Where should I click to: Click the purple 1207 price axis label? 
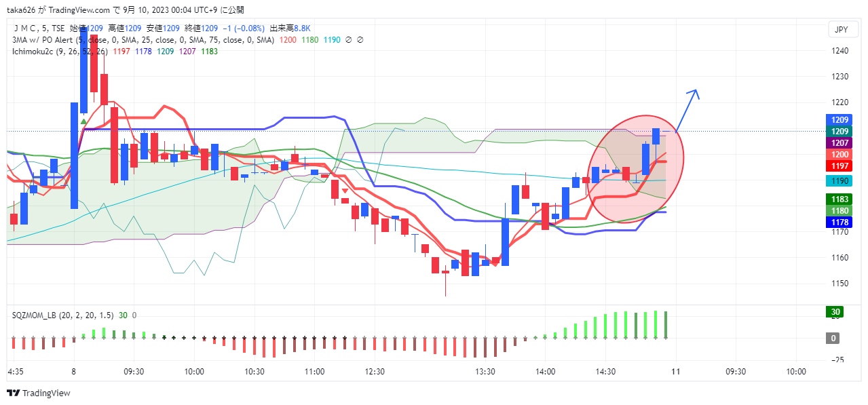pyautogui.click(x=840, y=142)
